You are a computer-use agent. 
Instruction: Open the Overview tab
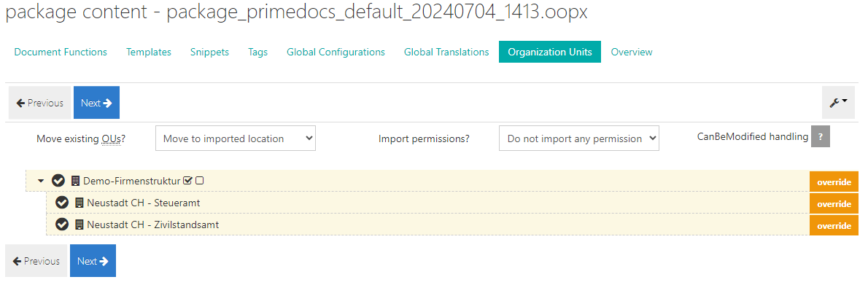[x=632, y=52]
